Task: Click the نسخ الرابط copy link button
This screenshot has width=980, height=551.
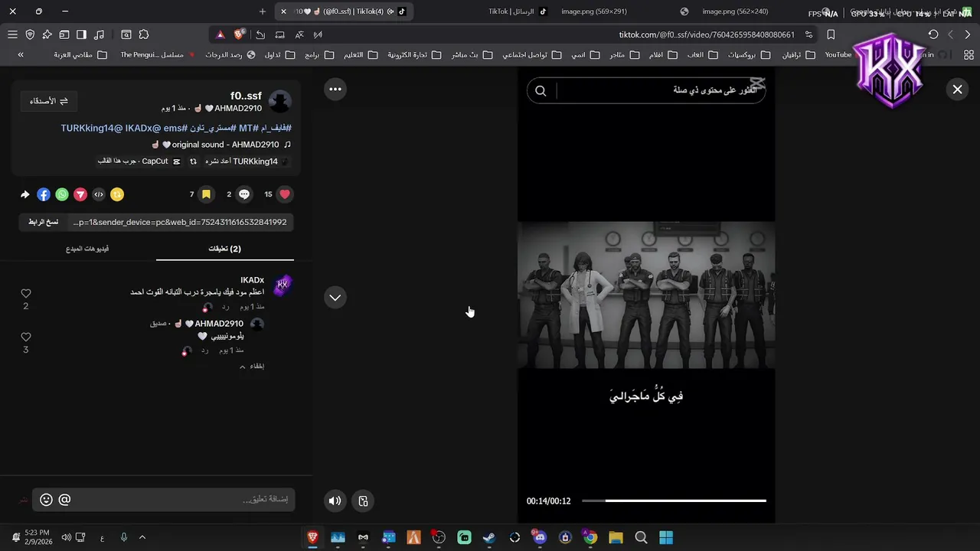Action: point(44,222)
